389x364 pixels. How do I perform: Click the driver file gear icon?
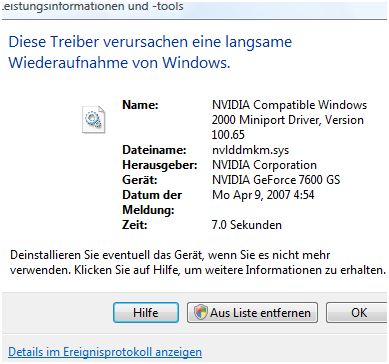(x=94, y=119)
